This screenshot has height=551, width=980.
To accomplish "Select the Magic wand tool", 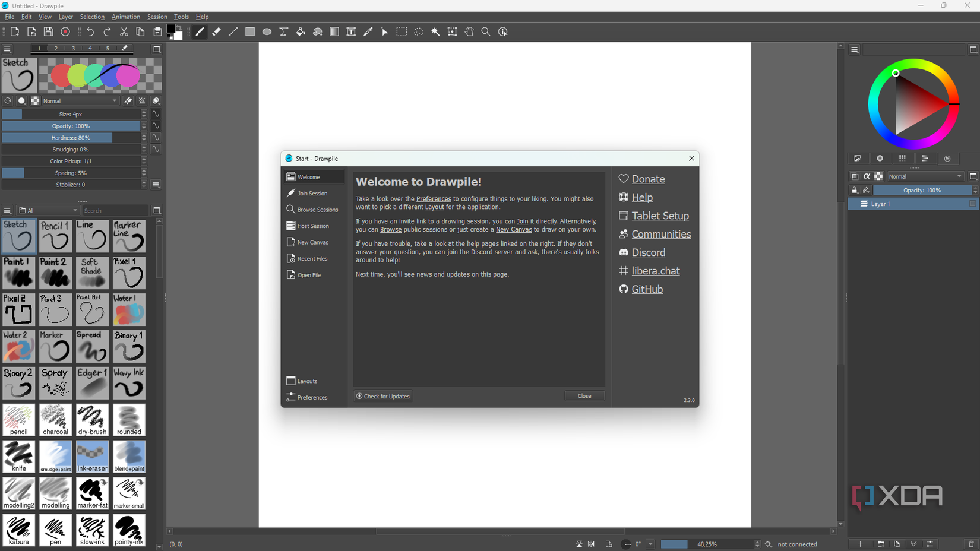I will 435,32.
